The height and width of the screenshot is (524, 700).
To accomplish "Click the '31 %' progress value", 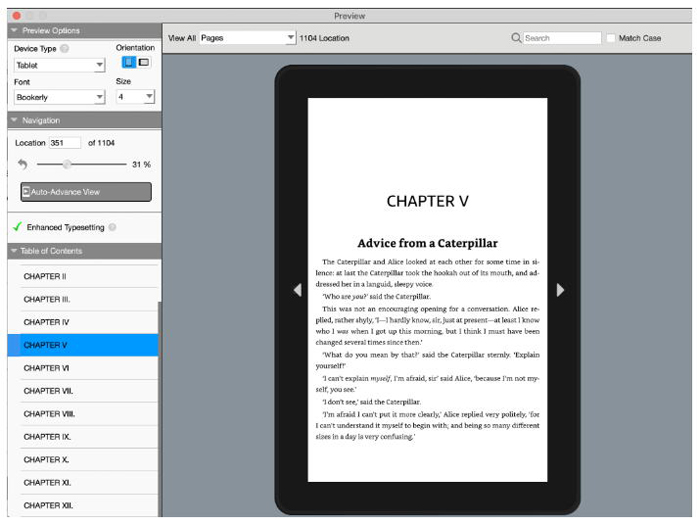I will 142,164.
